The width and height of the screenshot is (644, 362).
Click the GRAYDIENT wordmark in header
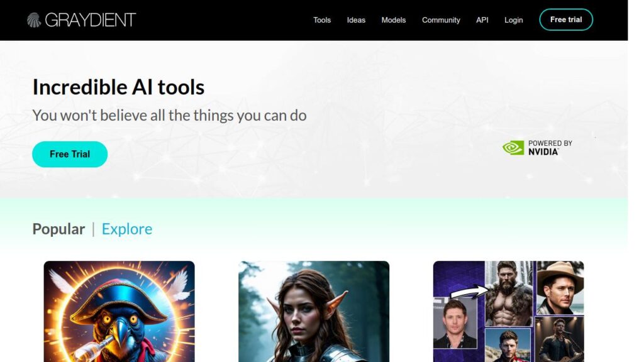[91, 19]
